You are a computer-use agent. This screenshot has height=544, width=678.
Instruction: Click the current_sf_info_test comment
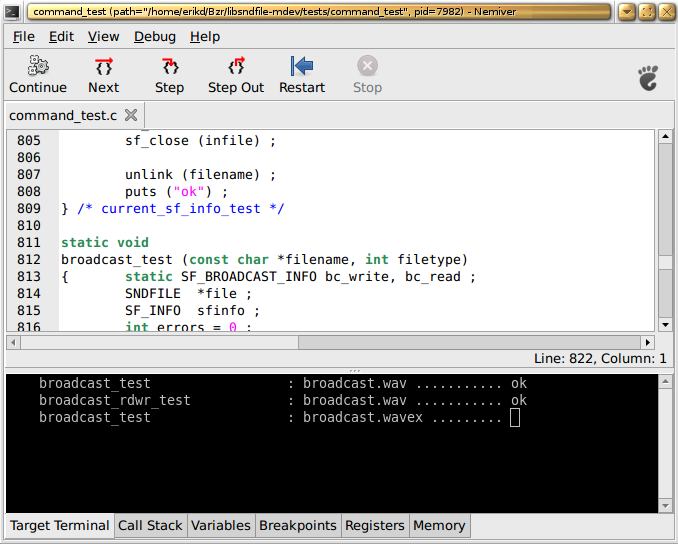pos(181,208)
